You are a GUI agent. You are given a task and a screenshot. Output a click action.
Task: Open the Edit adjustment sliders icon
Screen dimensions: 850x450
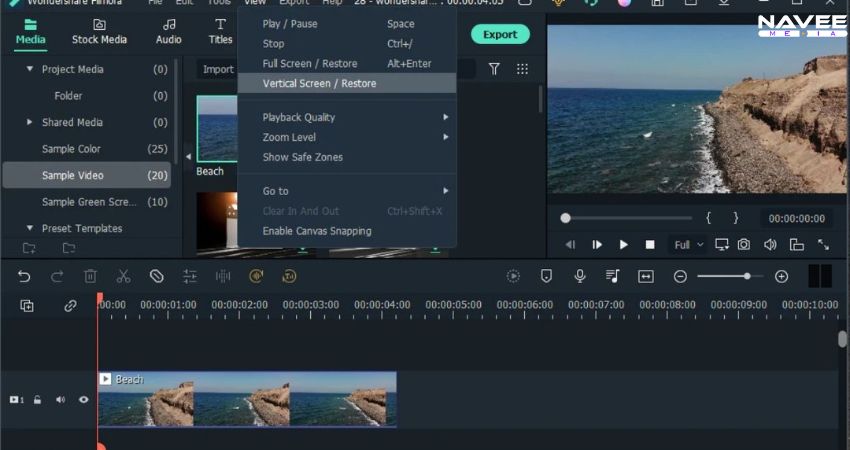190,277
